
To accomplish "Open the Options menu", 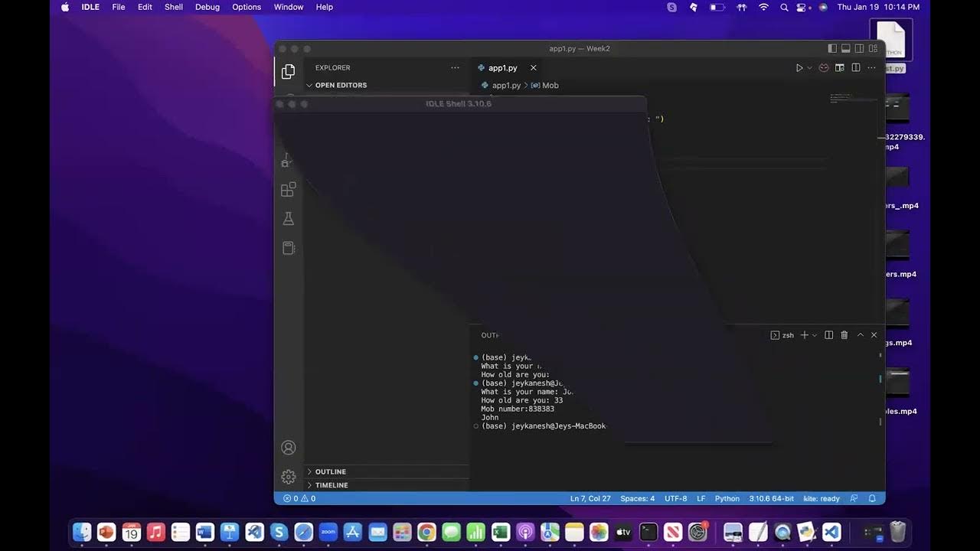I will (x=247, y=7).
